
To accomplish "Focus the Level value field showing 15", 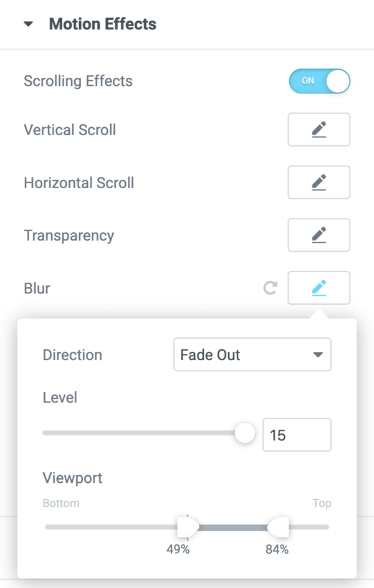I will (x=297, y=435).
